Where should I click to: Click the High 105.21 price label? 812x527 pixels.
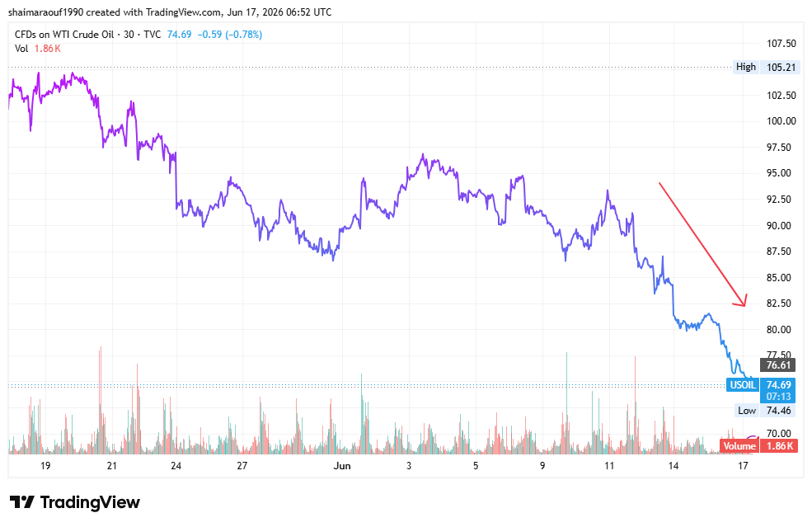pyautogui.click(x=766, y=67)
